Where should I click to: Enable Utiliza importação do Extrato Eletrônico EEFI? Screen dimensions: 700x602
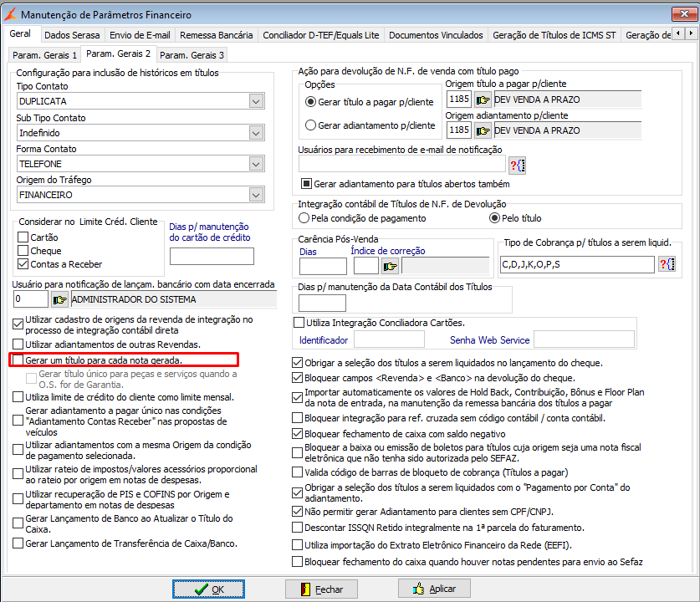(x=298, y=544)
